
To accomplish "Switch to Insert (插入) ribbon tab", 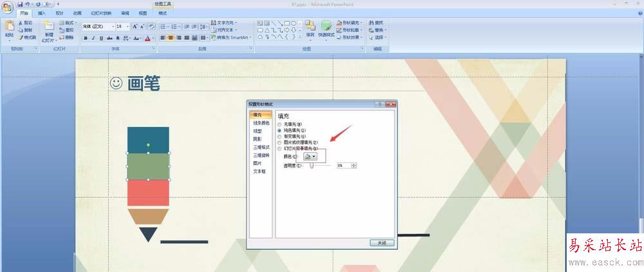I will click(41, 13).
